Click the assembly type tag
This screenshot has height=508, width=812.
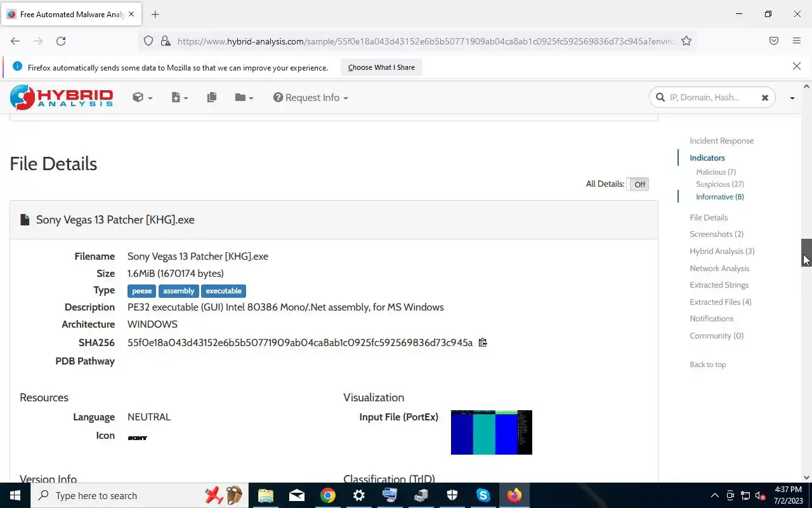click(179, 291)
